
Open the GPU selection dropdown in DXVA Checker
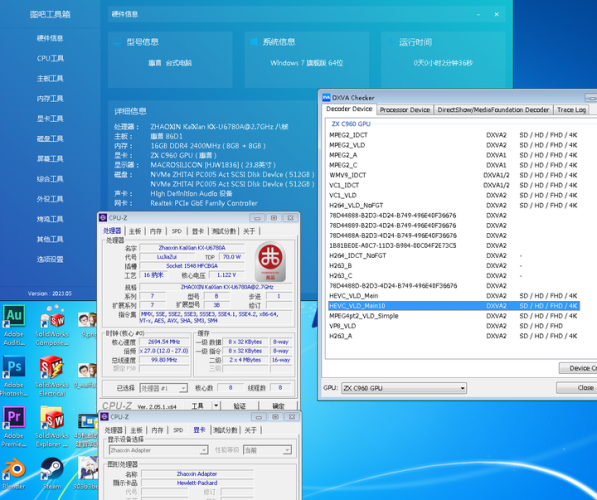click(404, 388)
